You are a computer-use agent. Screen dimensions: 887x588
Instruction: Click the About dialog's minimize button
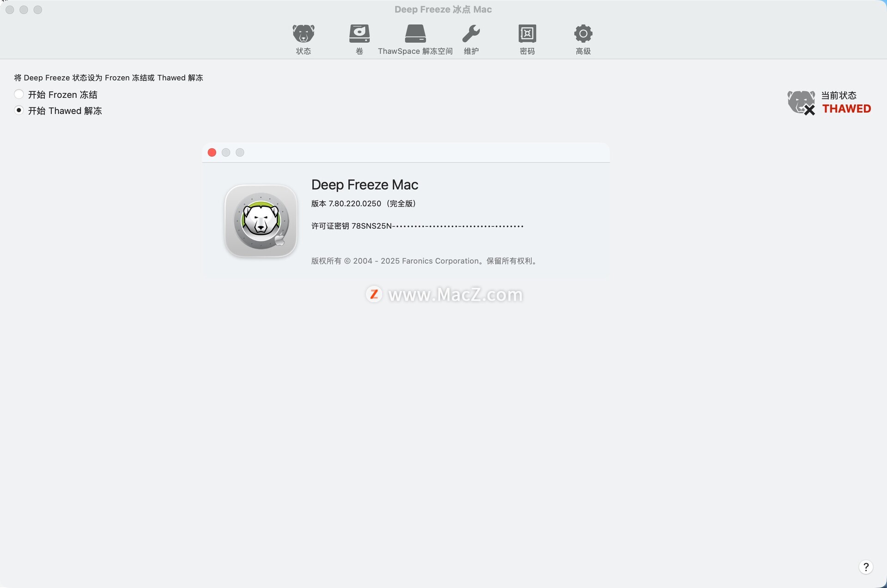pos(226,152)
